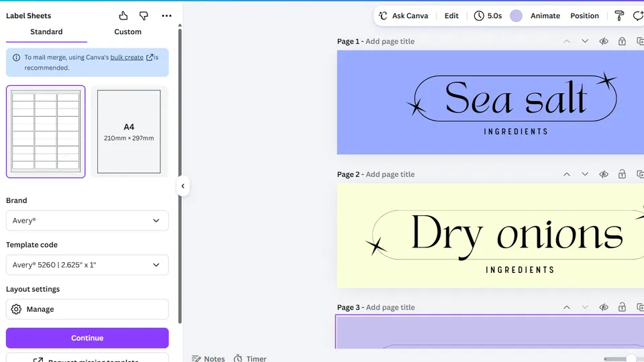Collapse the side panel with the chevron handle
The height and width of the screenshot is (362, 644).
tap(182, 186)
